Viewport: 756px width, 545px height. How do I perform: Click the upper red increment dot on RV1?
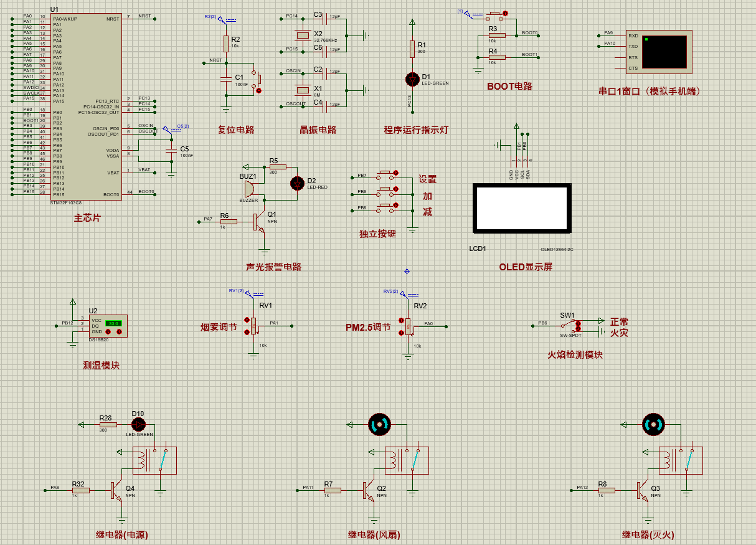(247, 320)
